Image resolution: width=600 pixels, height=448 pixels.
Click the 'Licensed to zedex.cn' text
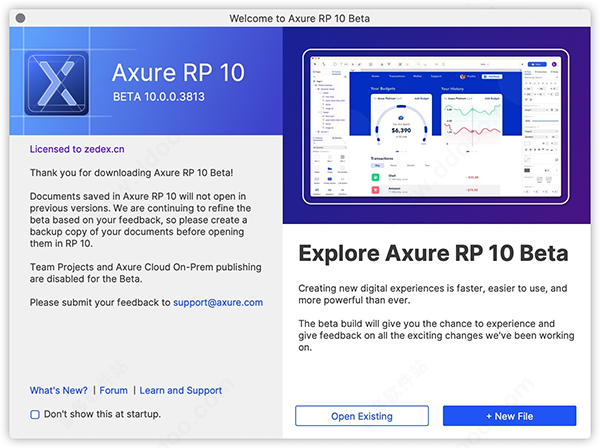[77, 149]
